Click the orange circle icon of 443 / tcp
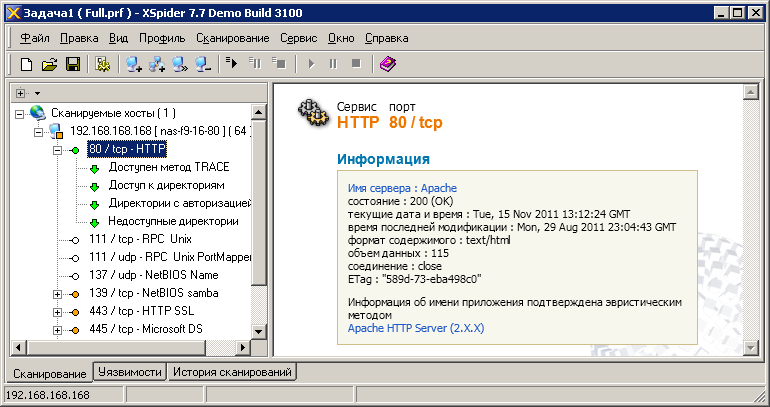Image resolution: width=770 pixels, height=407 pixels. coord(75,312)
